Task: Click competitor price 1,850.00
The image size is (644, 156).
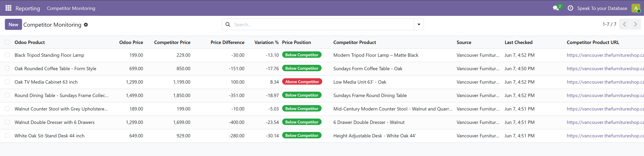Action: (182, 95)
